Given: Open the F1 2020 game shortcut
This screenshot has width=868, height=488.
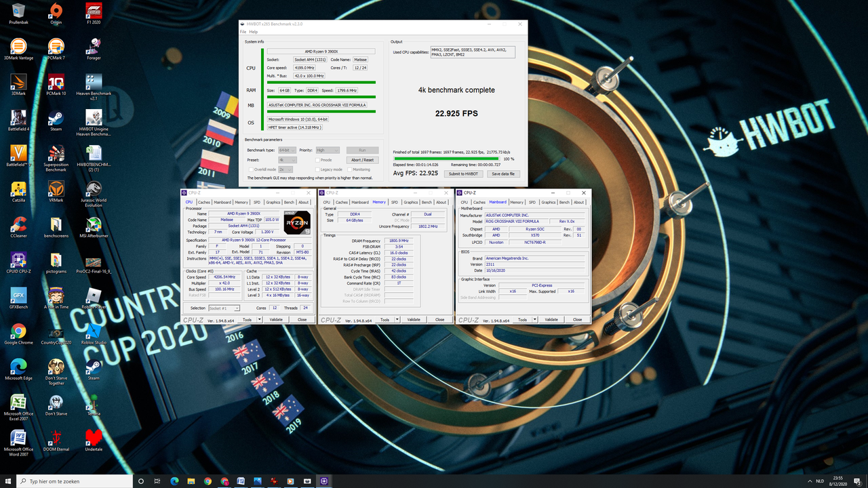Looking at the screenshot, I should (x=94, y=13).
